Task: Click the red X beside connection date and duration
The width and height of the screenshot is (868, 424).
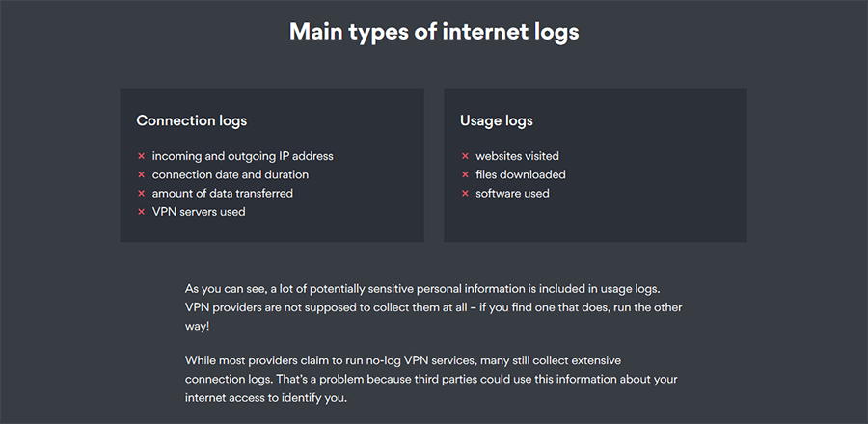Action: [x=141, y=174]
